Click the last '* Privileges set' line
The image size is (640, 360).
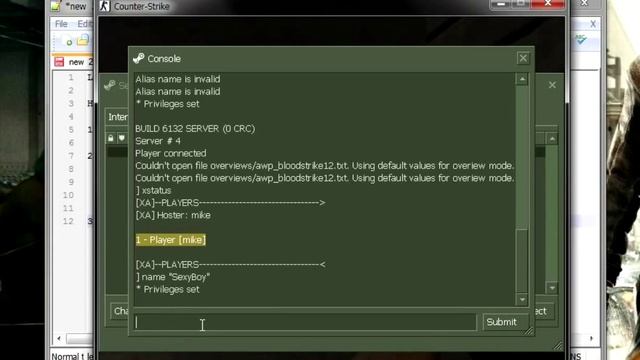tap(168, 289)
